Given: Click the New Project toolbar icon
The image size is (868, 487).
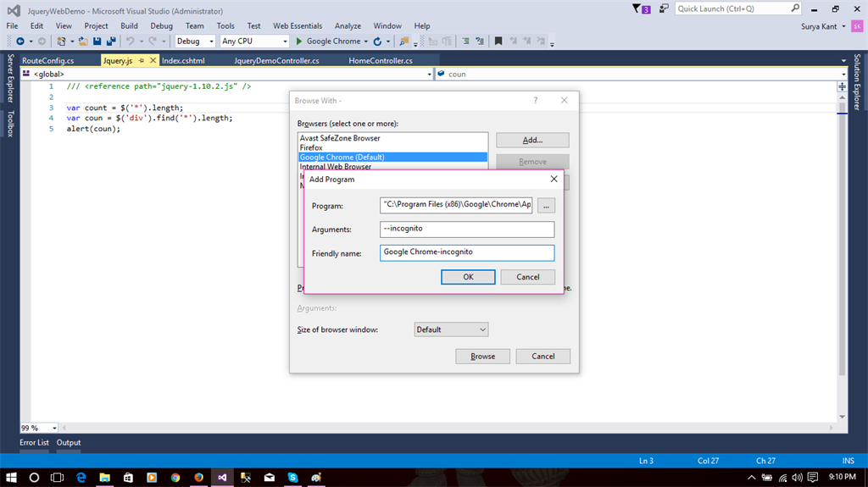Looking at the screenshot, I should tap(61, 41).
